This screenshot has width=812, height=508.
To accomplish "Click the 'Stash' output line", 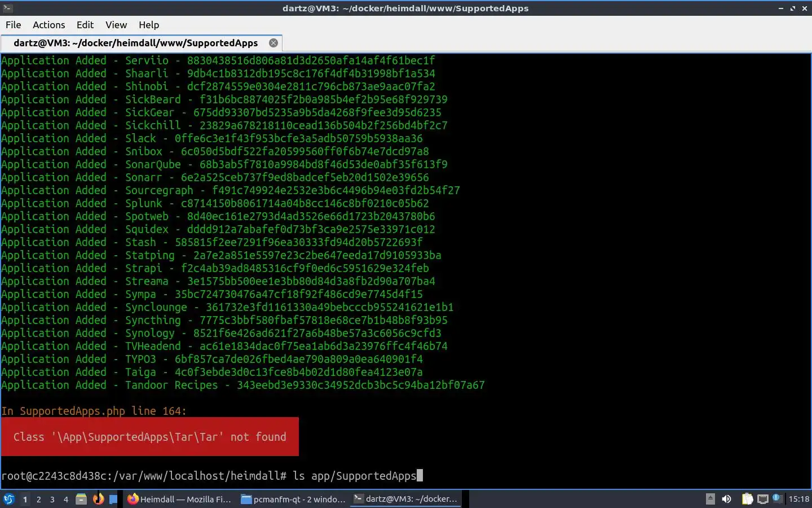I will tap(212, 242).
